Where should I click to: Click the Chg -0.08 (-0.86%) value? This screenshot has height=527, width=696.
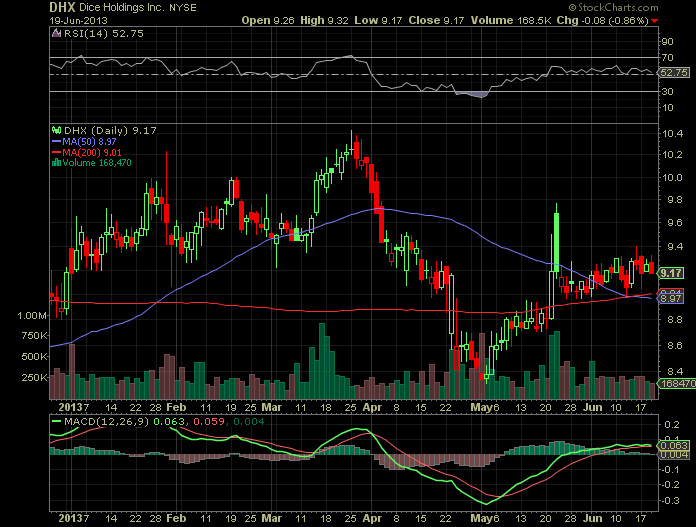(602, 20)
